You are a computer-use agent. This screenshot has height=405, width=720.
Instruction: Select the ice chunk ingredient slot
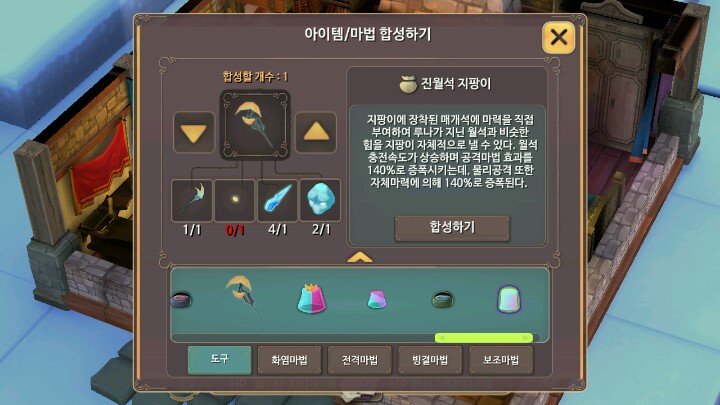(320, 201)
